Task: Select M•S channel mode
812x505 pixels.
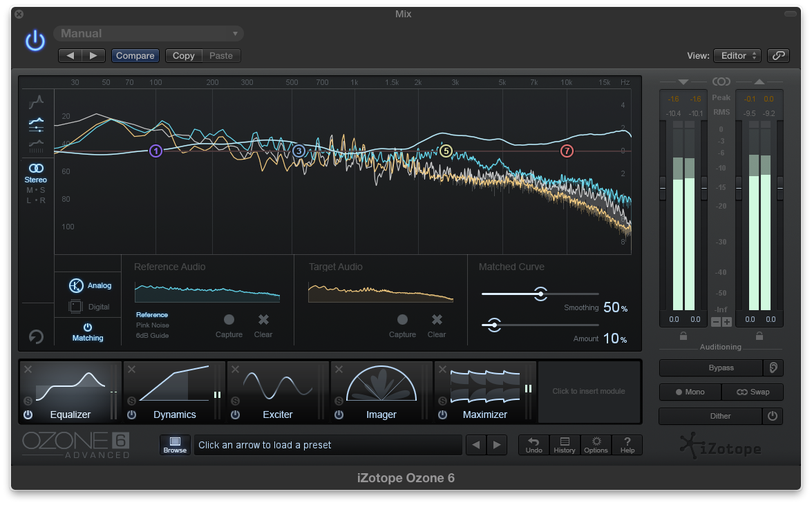Action: point(36,190)
